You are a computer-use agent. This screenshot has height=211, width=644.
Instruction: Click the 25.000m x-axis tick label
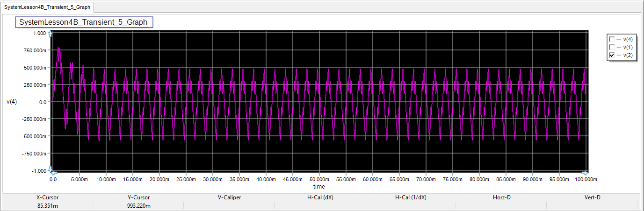[186, 179]
